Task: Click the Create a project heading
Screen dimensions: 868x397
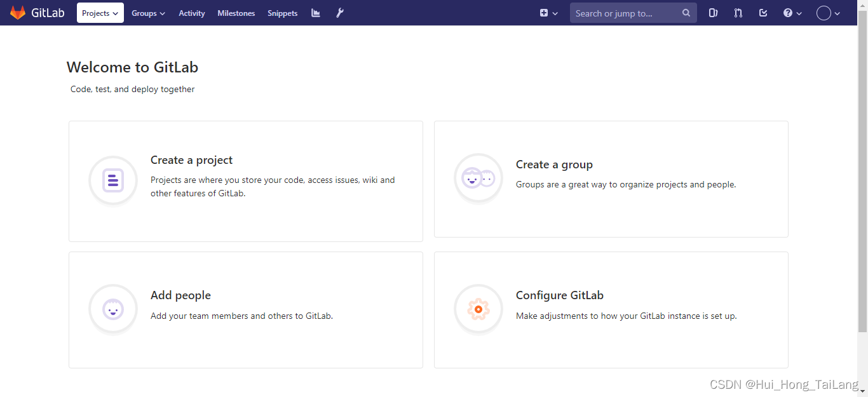Action: pos(191,160)
